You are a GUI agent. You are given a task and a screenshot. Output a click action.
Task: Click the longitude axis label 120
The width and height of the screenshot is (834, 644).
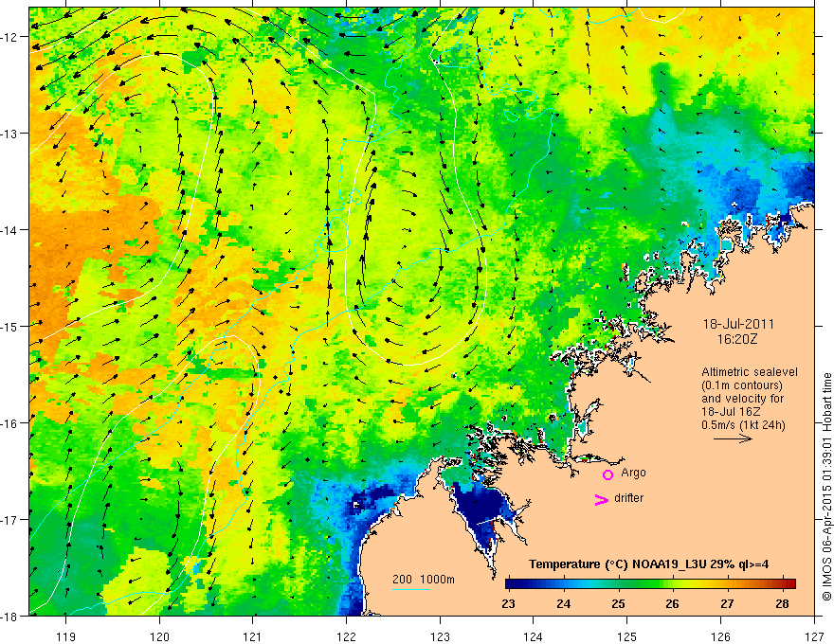tap(159, 636)
